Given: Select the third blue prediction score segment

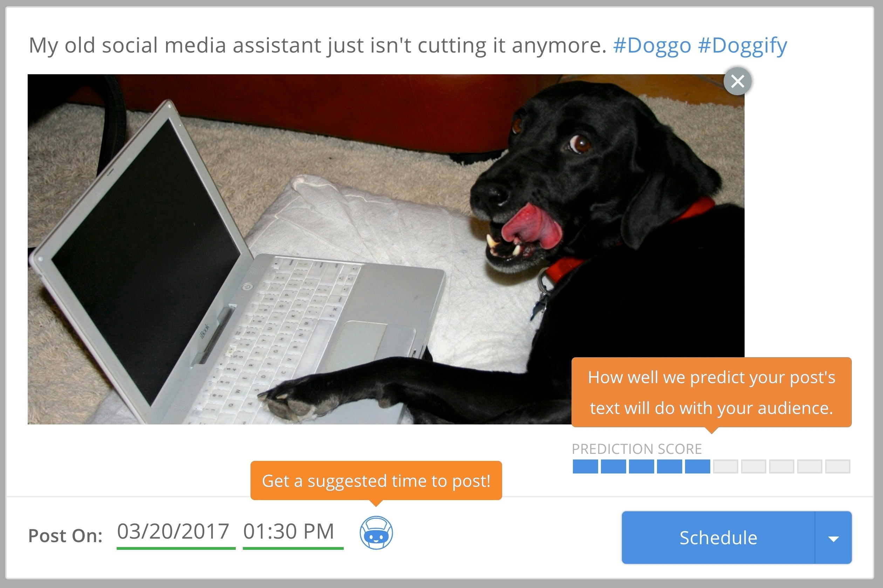Looking at the screenshot, I should pos(642,466).
